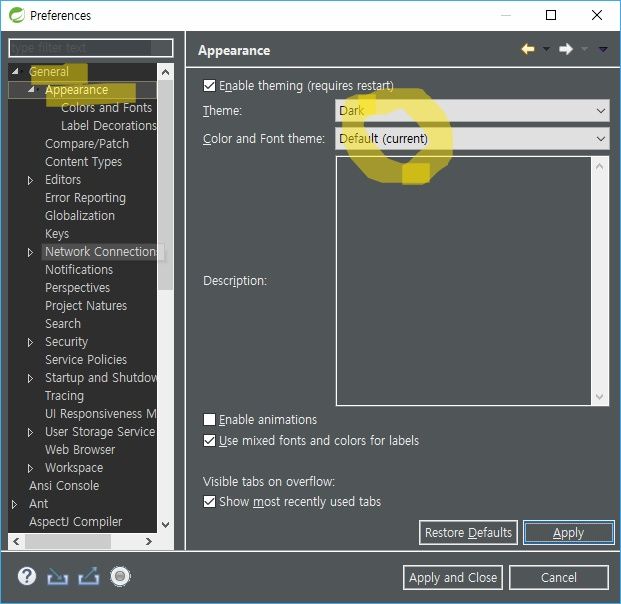Expand the Security tree node
Image resolution: width=621 pixels, height=604 pixels.
pos(30,342)
